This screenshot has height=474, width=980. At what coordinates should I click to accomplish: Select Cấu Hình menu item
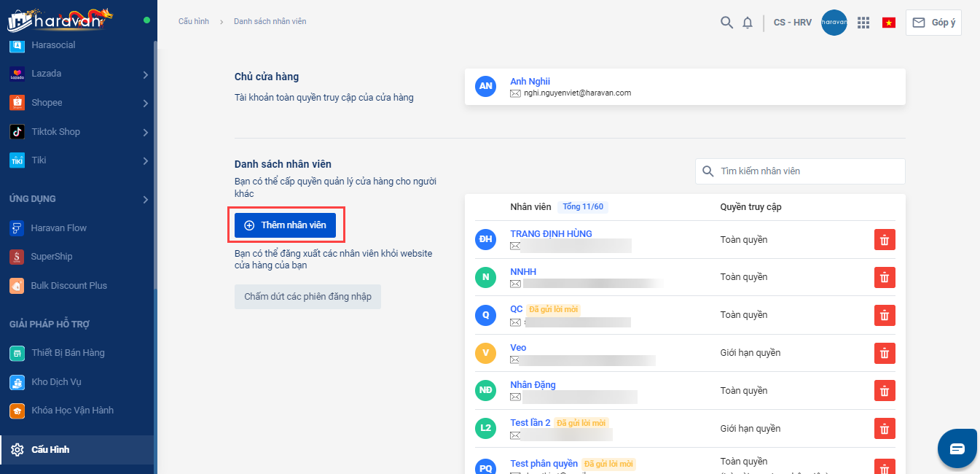point(78,450)
